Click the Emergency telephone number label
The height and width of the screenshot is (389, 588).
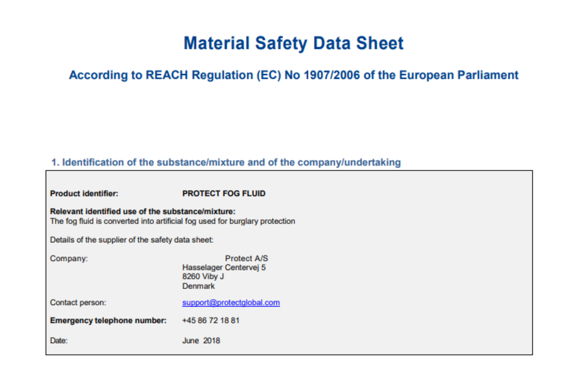[108, 320]
